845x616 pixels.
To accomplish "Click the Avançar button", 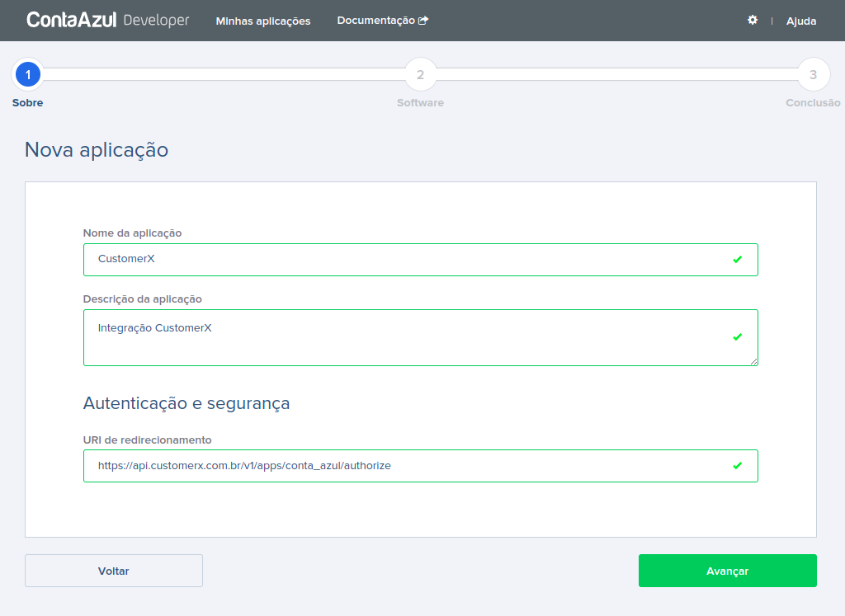I will point(728,571).
